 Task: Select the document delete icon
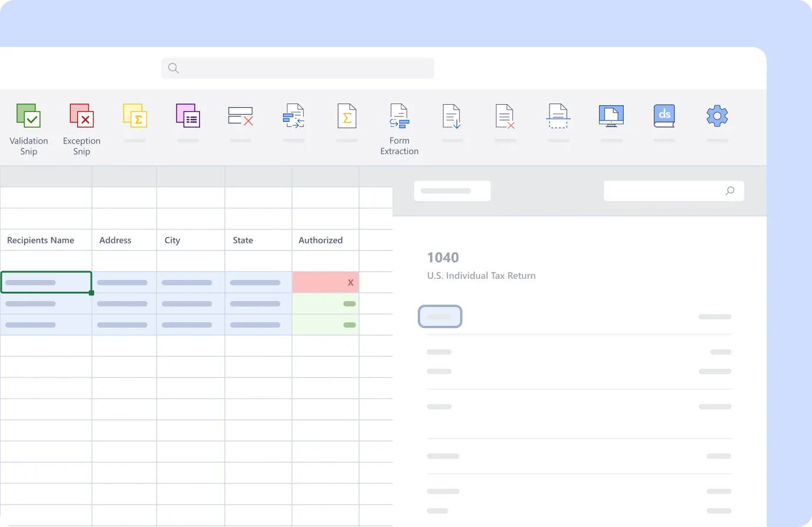[505, 115]
